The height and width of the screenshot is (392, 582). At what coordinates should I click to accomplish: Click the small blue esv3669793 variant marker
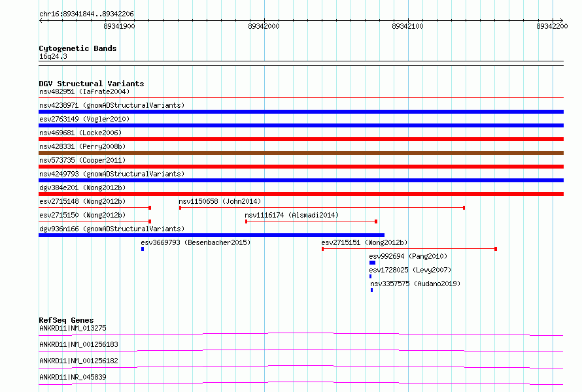point(143,249)
